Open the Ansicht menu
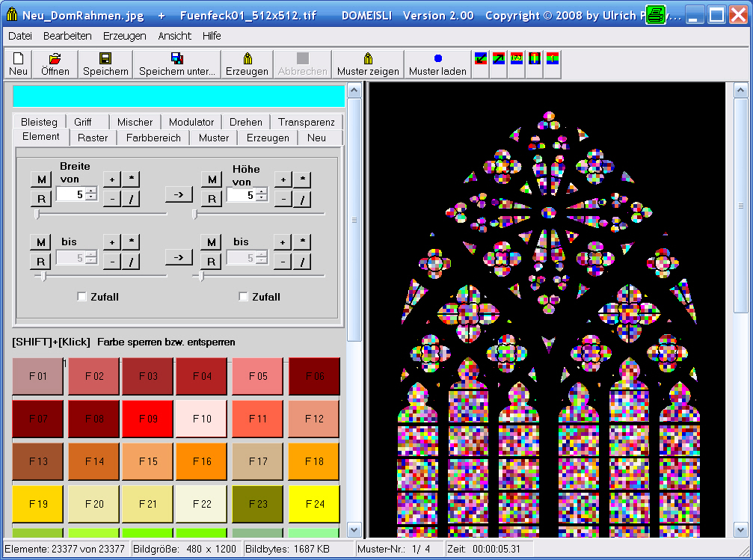 pyautogui.click(x=174, y=36)
